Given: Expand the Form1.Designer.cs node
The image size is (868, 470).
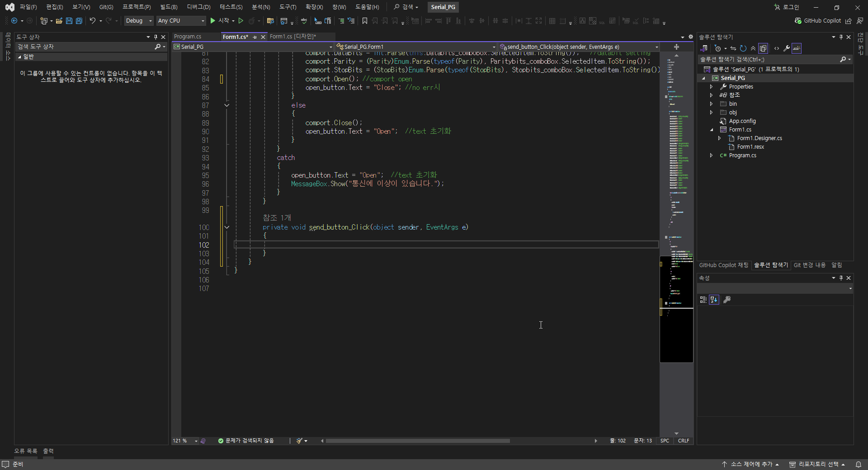Looking at the screenshot, I should coord(719,138).
